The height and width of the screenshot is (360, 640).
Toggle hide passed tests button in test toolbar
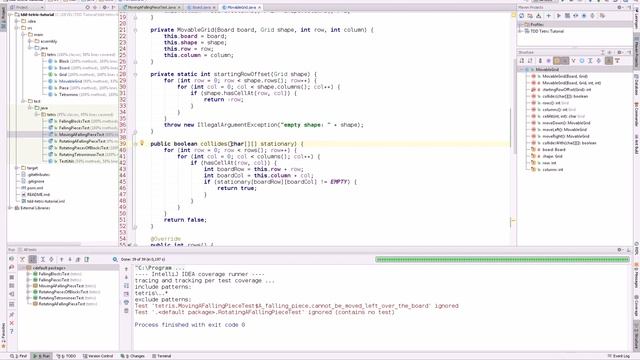(23, 259)
